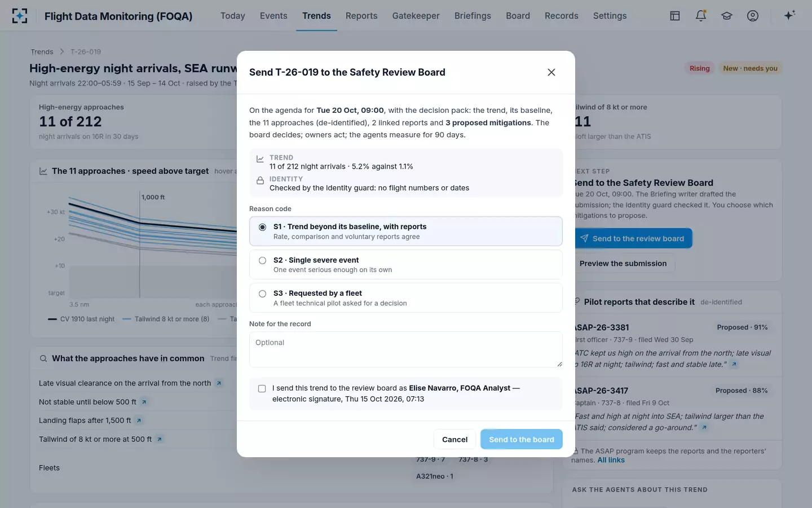This screenshot has width=812, height=508.
Task: Open the notifications bell
Action: pos(701,16)
